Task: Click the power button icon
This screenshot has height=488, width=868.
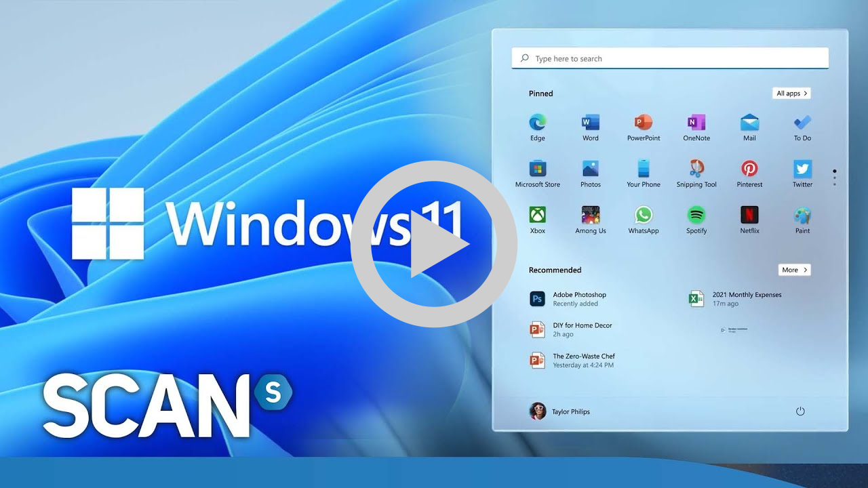Action: [x=800, y=411]
